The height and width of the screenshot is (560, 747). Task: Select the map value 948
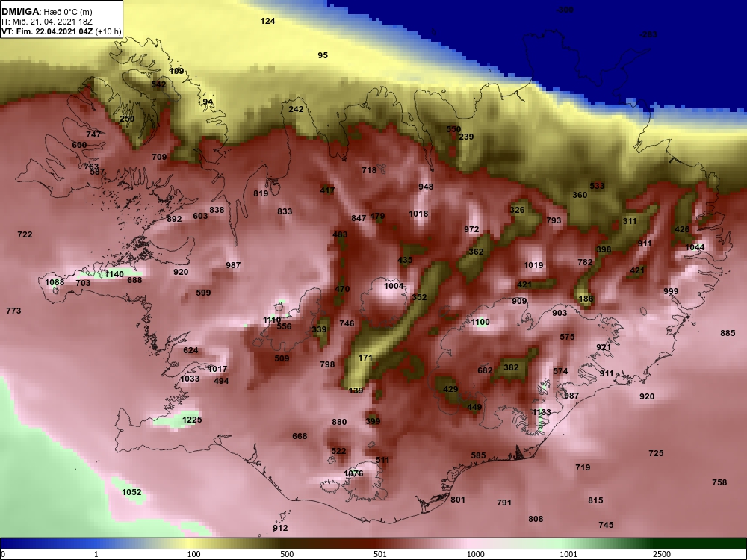coord(426,187)
